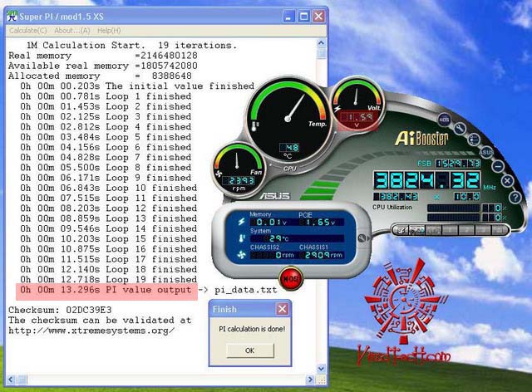
Task: Click small round toggle beside Memory/PCIE panel
Action: [x=362, y=238]
